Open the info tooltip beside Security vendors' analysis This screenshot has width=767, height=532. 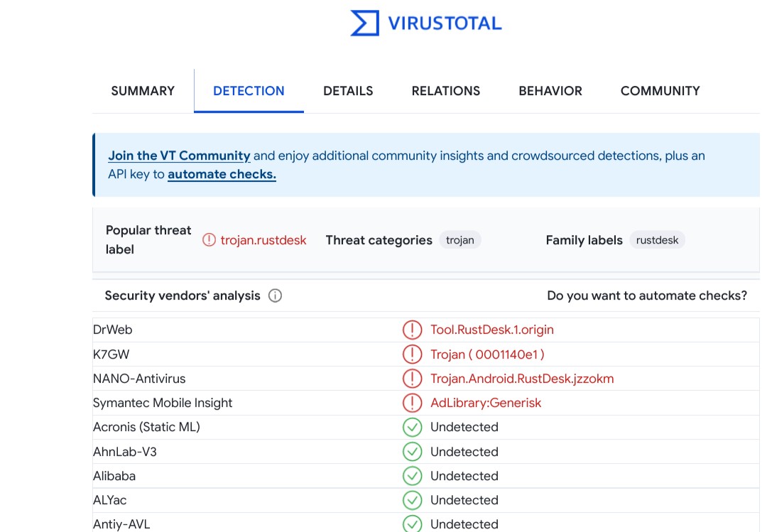tap(276, 296)
